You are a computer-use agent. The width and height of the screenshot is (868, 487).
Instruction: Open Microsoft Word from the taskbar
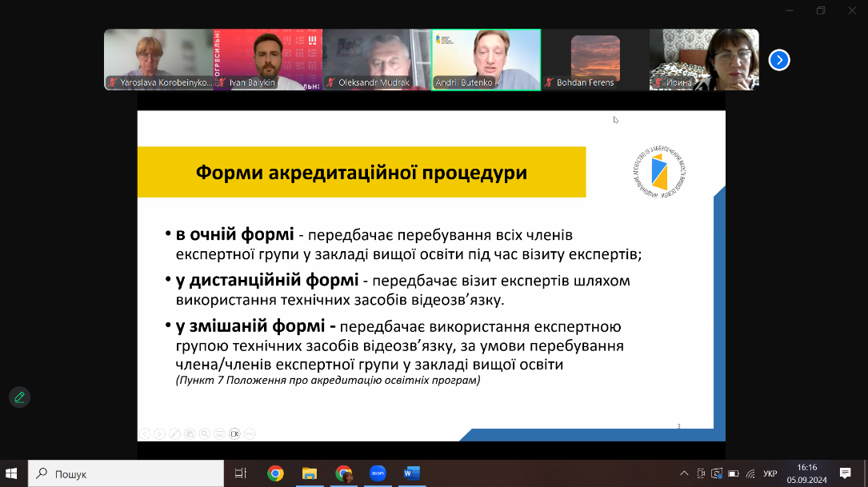[412, 473]
